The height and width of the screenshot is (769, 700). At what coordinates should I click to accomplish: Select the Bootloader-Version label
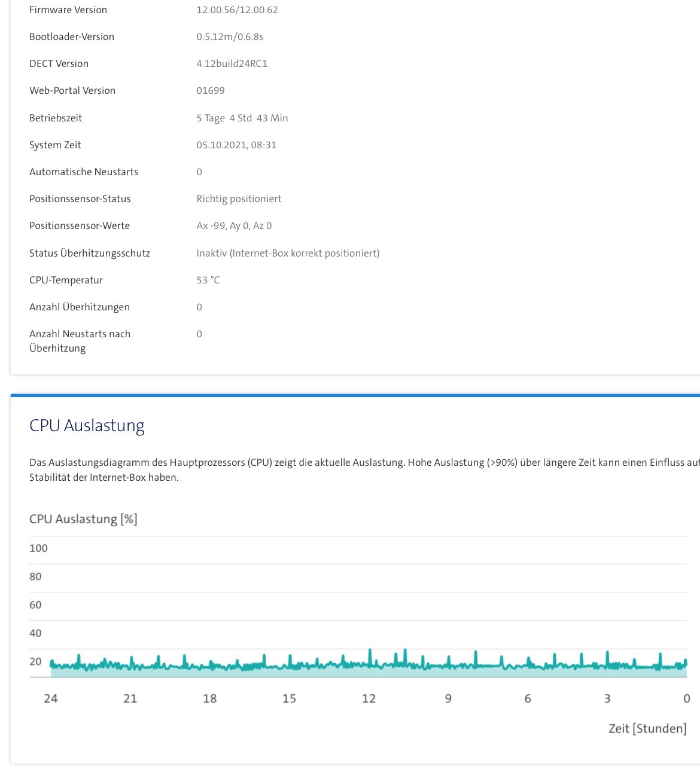click(72, 37)
